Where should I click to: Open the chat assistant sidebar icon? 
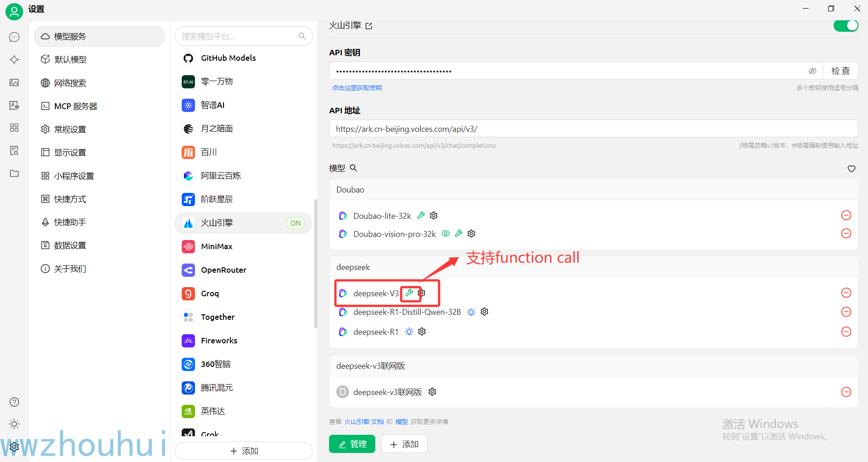tap(14, 37)
